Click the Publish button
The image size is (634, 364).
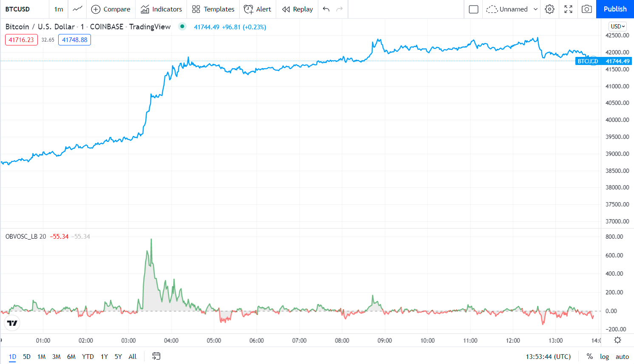pos(615,9)
